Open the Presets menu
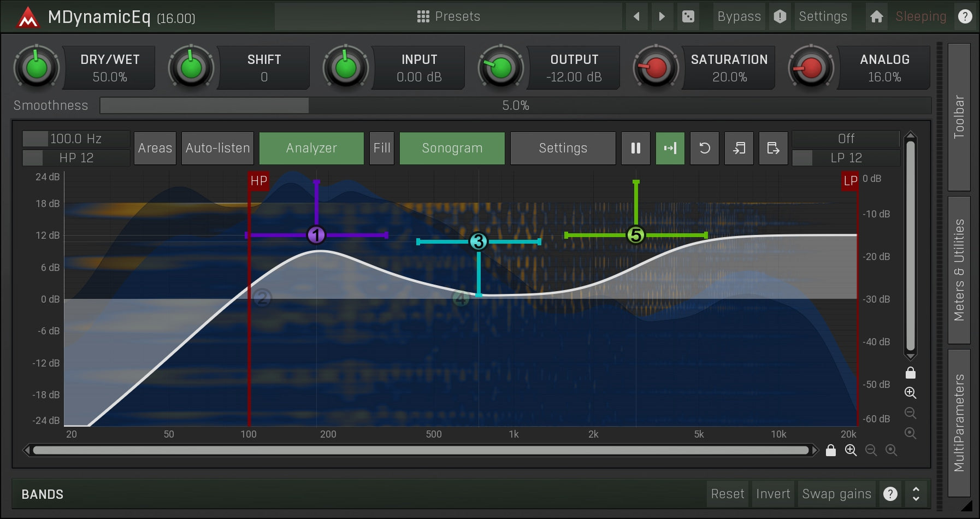980x519 pixels. coord(448,16)
